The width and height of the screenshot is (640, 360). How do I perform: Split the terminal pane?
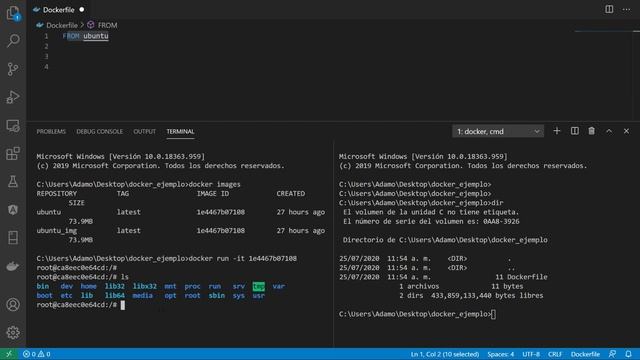[x=575, y=131]
